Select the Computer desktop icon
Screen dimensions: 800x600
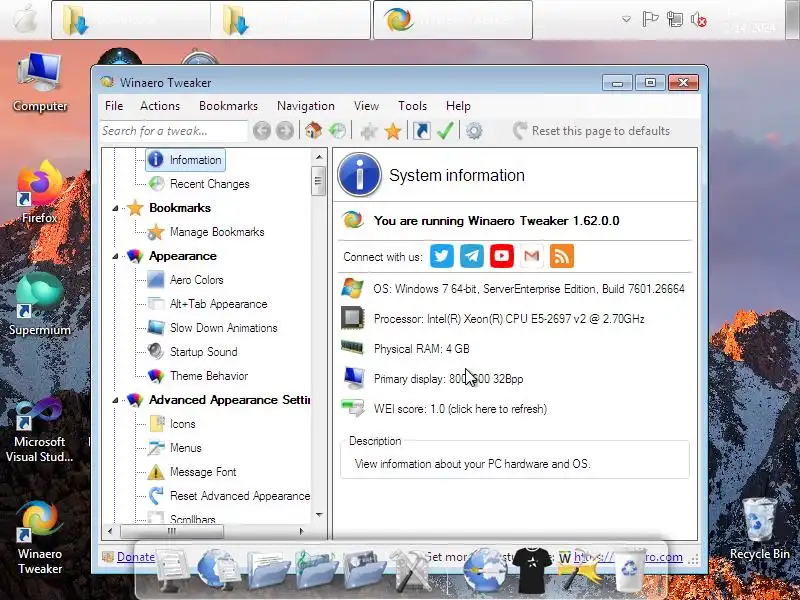click(40, 83)
